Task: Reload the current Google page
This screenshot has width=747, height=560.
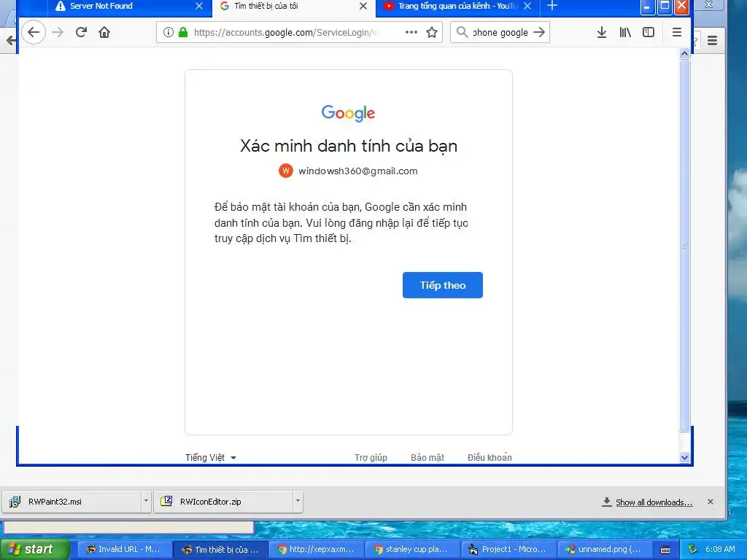Action: click(x=81, y=32)
